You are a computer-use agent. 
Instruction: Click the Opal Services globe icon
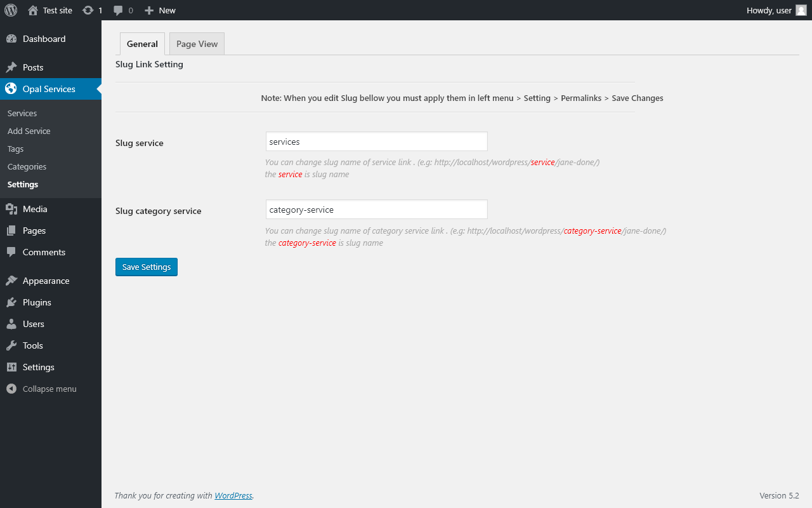tap(11, 89)
